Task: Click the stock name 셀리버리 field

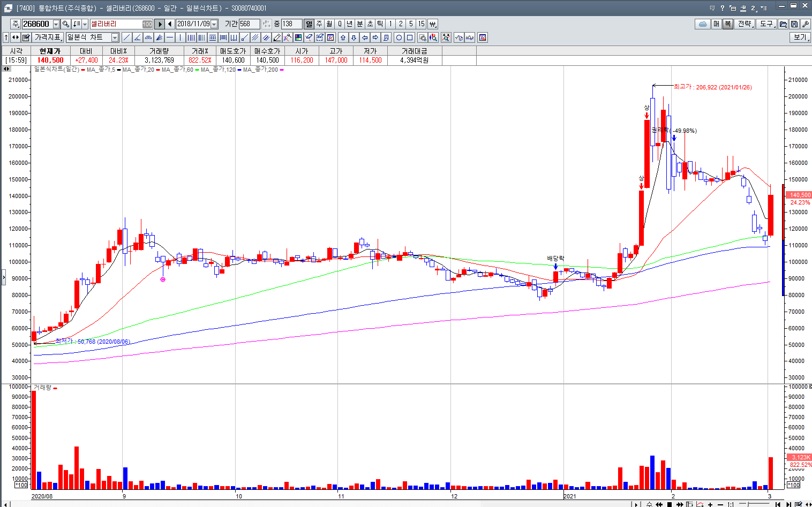Action: tap(122, 24)
